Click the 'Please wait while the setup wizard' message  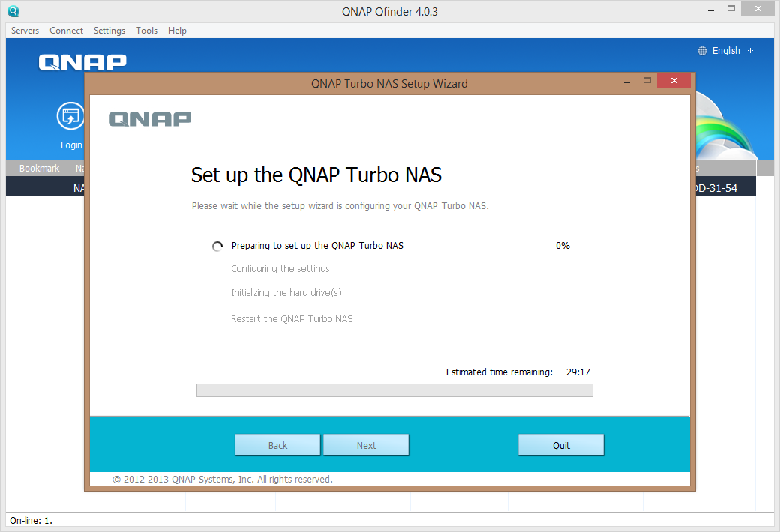point(340,206)
